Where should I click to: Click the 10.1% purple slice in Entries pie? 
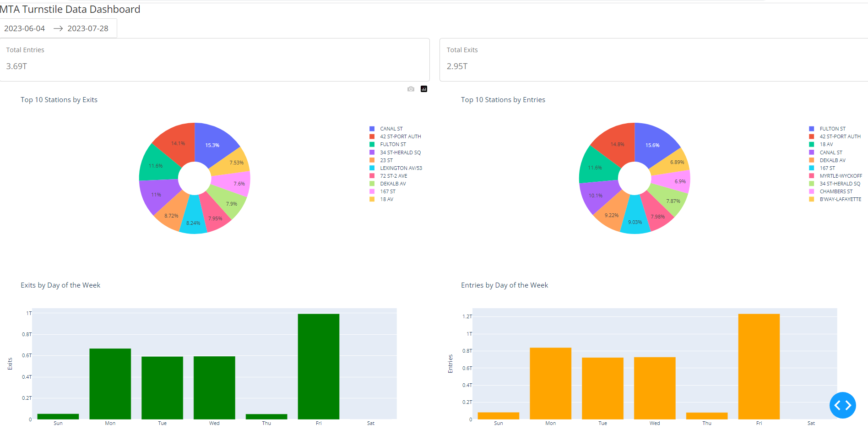tap(597, 196)
